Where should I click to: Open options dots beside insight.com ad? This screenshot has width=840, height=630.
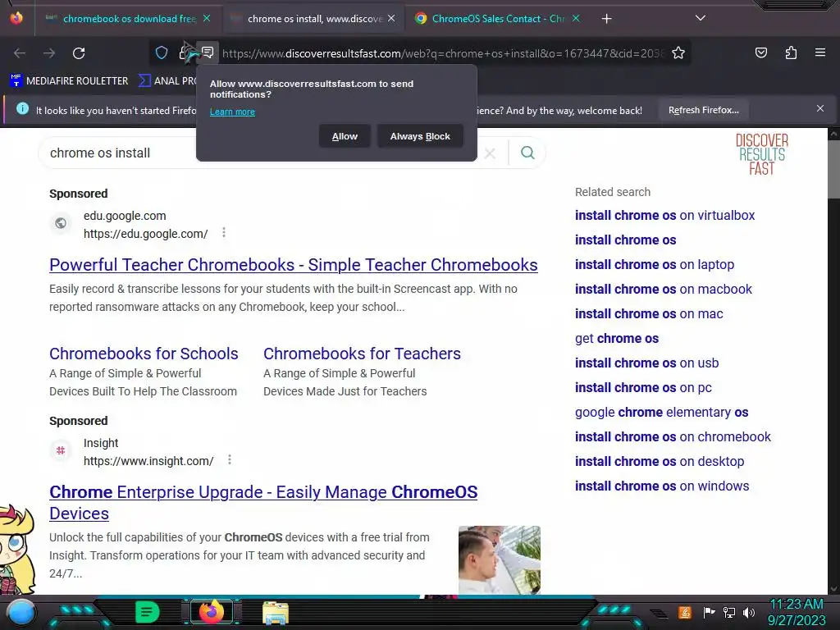(230, 459)
